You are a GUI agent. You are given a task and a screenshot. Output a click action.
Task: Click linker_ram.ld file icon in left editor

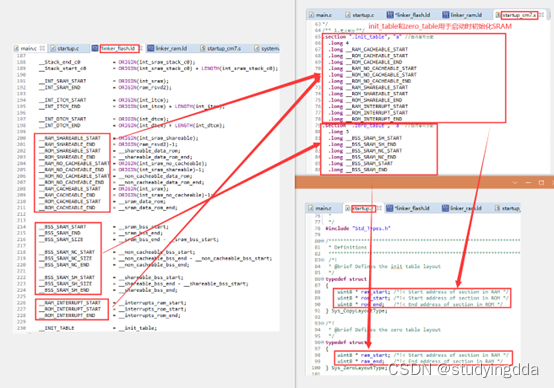(x=151, y=48)
